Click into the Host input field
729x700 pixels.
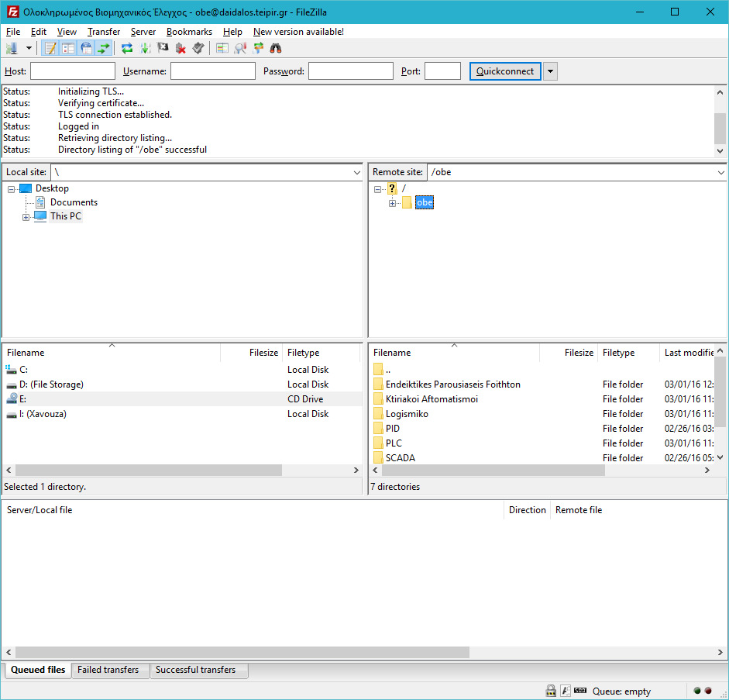click(x=73, y=71)
